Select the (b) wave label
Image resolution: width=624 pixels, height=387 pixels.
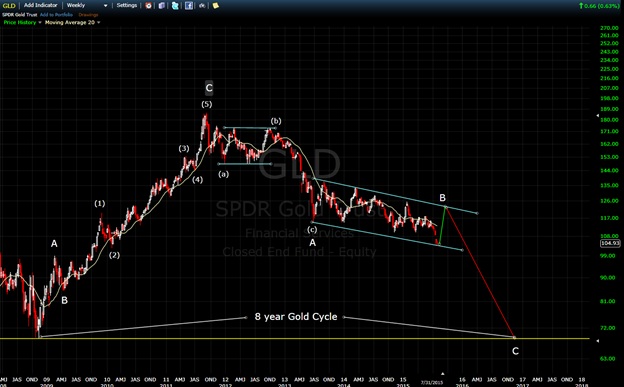coord(276,121)
